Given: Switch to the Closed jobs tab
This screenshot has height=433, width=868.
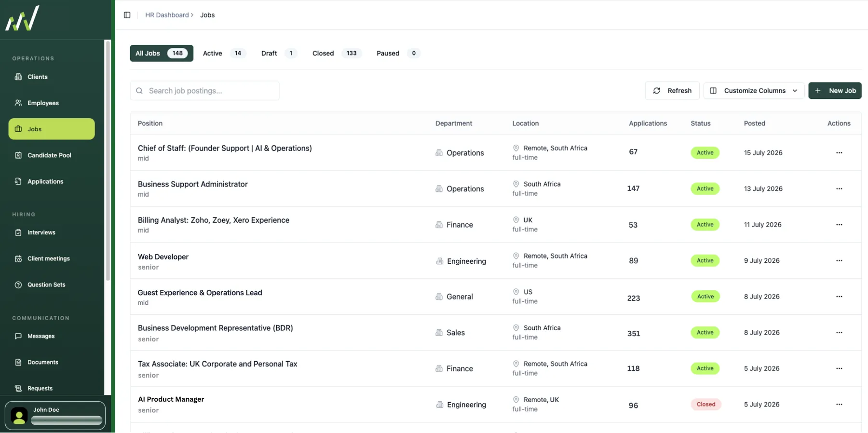Looking at the screenshot, I should pyautogui.click(x=337, y=53).
